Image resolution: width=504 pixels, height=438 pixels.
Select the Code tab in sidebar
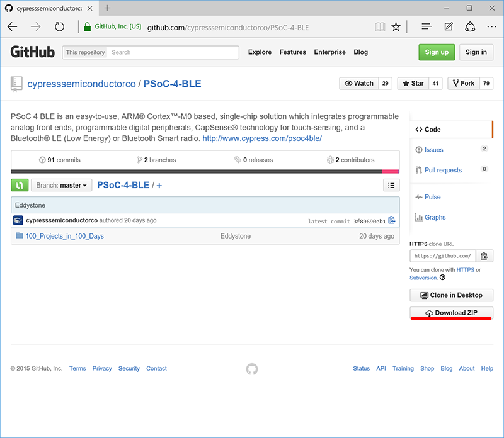451,130
